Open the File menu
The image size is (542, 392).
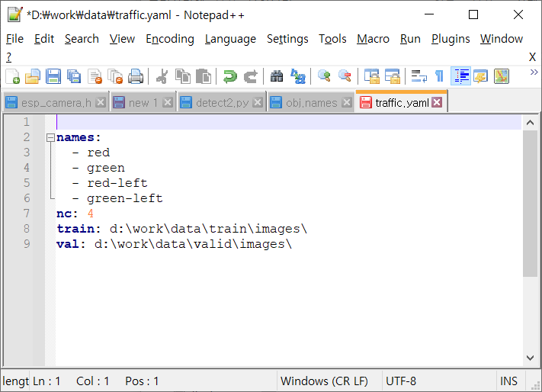[x=14, y=39]
